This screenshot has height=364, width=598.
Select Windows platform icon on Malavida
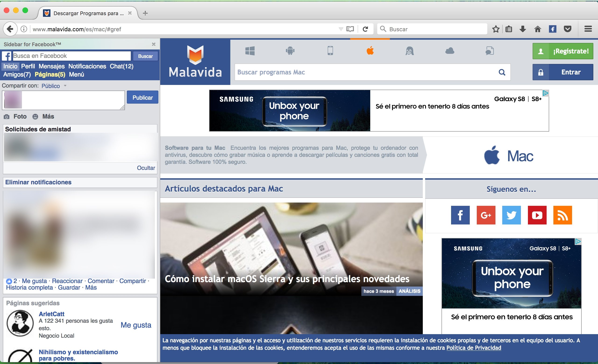[x=250, y=51]
